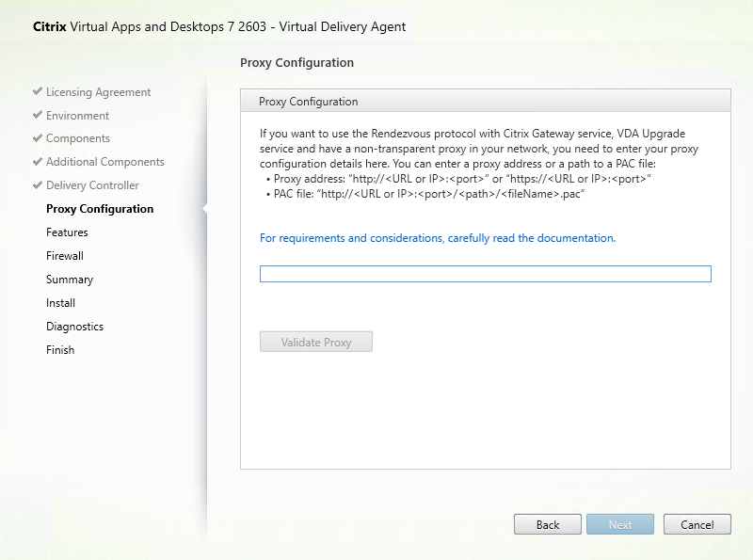Go to the Components step

pyautogui.click(x=78, y=138)
